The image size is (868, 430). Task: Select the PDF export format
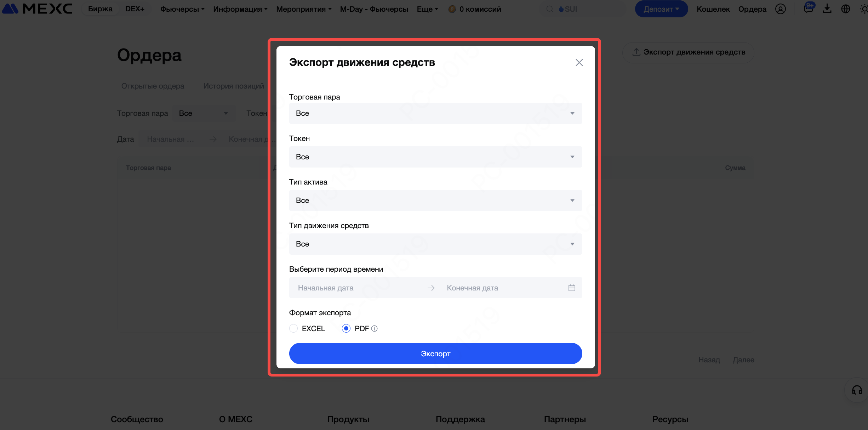point(346,329)
